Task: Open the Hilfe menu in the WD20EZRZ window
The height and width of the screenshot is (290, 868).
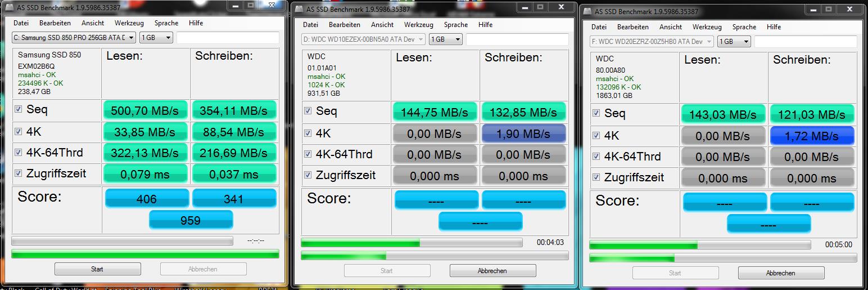Action: tap(774, 27)
